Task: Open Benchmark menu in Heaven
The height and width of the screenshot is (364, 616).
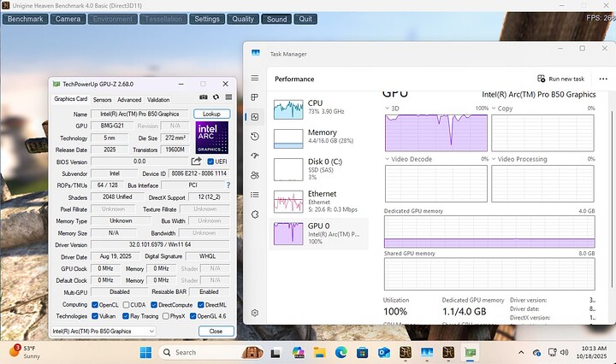Action: [x=25, y=19]
